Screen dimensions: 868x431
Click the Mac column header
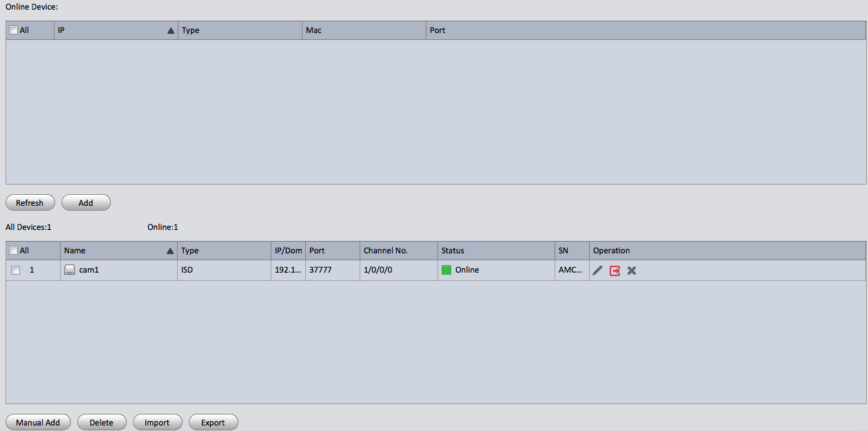click(364, 30)
